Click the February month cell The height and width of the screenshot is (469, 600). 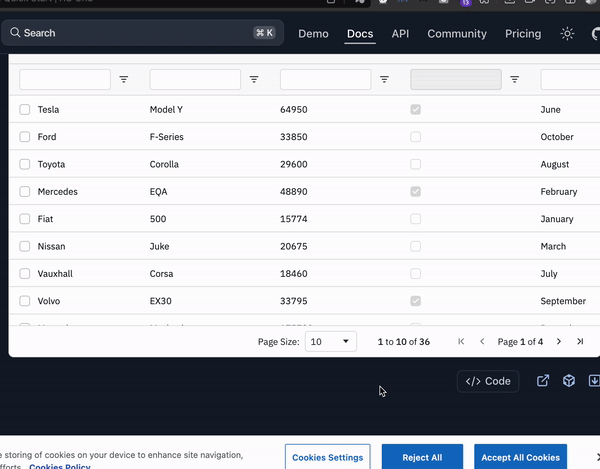pos(559,192)
